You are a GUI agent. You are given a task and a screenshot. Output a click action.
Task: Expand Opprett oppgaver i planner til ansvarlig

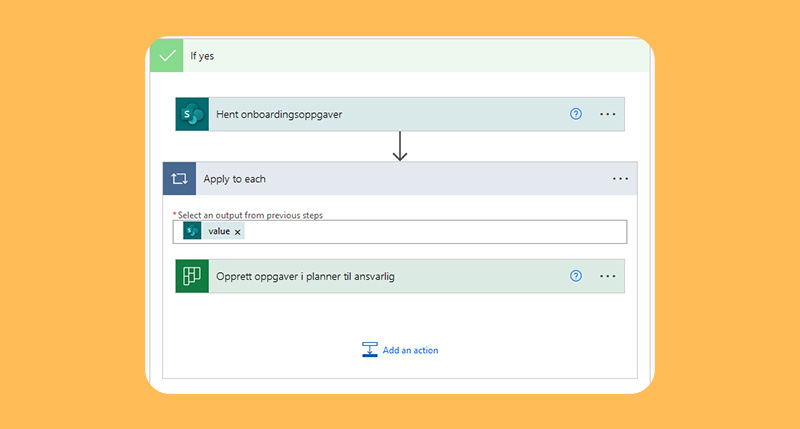(400, 276)
